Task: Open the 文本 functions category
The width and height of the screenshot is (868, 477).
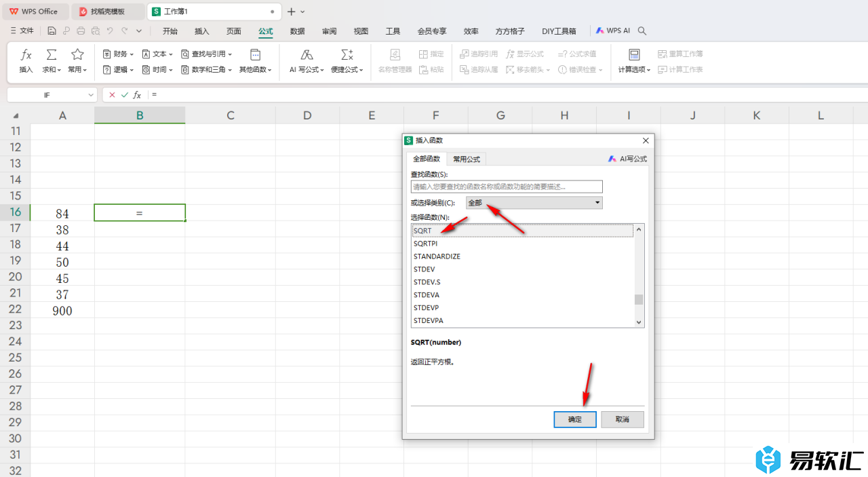Action: coord(157,54)
